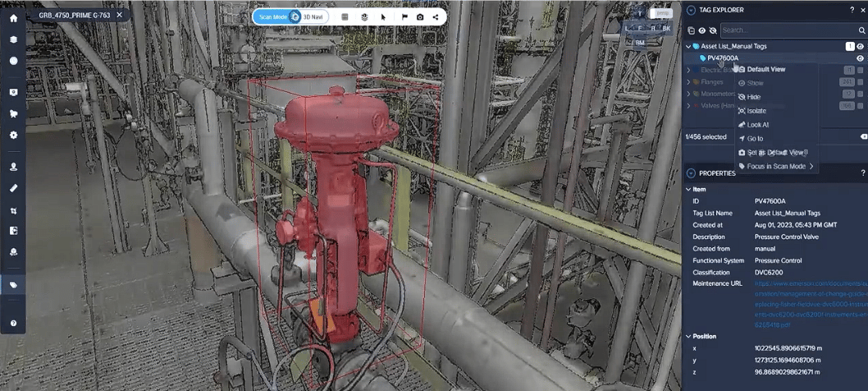Open the settings gear in left sidebar
Viewport: 868px width, 391px height.
(13, 135)
